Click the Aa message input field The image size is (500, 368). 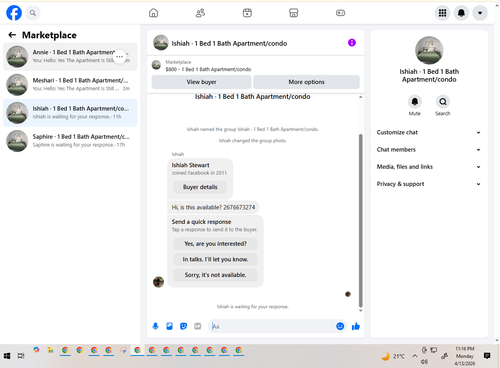(x=272, y=326)
